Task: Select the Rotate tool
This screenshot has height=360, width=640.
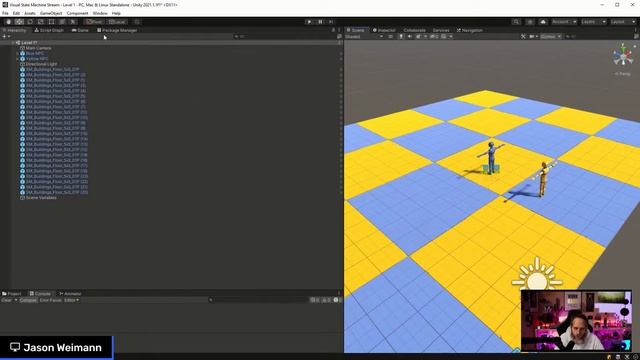Action: [30, 22]
